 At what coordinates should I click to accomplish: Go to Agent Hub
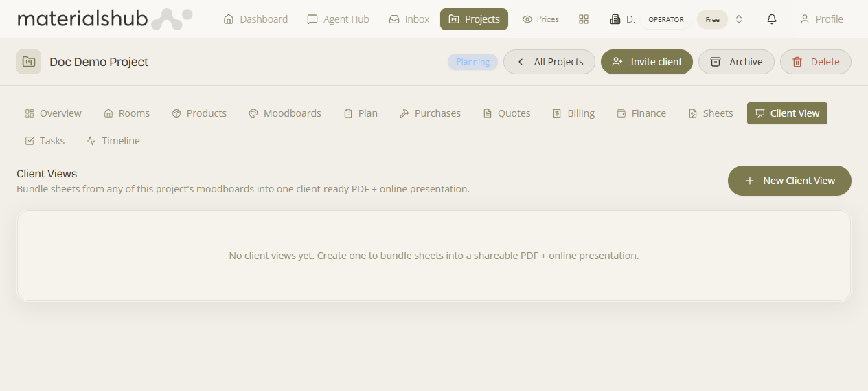pyautogui.click(x=338, y=19)
